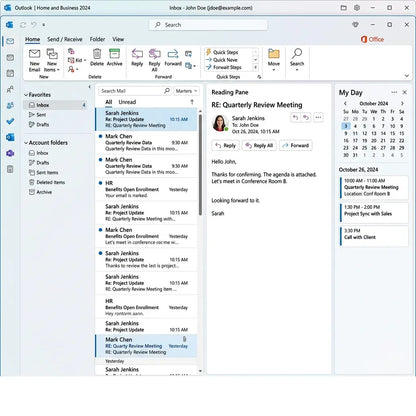The height and width of the screenshot is (416, 416).
Task: Select the Quick Steps item
Action: [x=222, y=52]
